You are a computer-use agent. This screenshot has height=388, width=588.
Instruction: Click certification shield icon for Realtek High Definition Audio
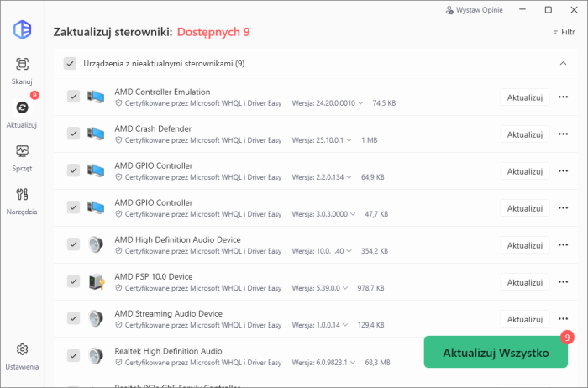118,363
